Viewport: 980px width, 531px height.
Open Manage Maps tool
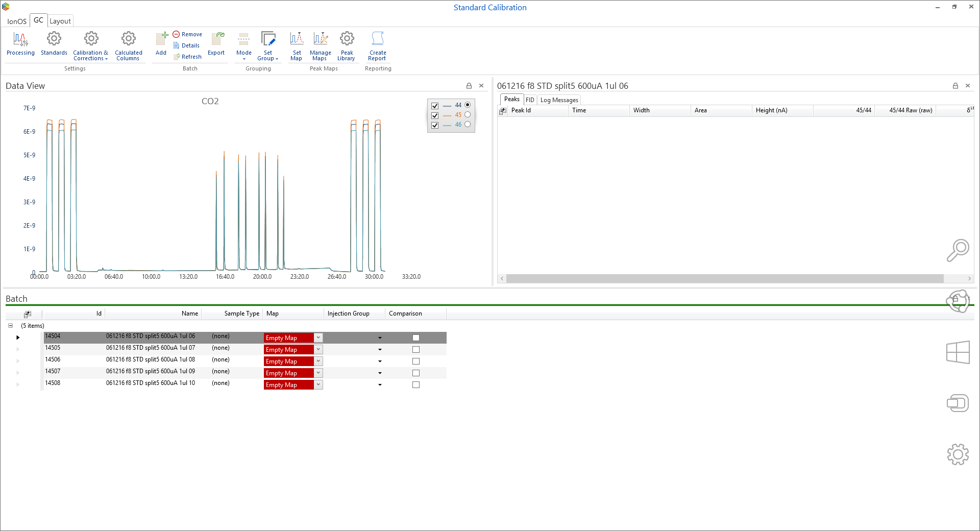321,44
